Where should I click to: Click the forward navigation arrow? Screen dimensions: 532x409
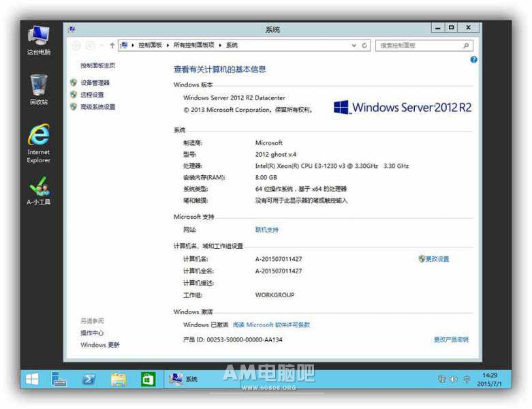pyautogui.click(x=90, y=46)
